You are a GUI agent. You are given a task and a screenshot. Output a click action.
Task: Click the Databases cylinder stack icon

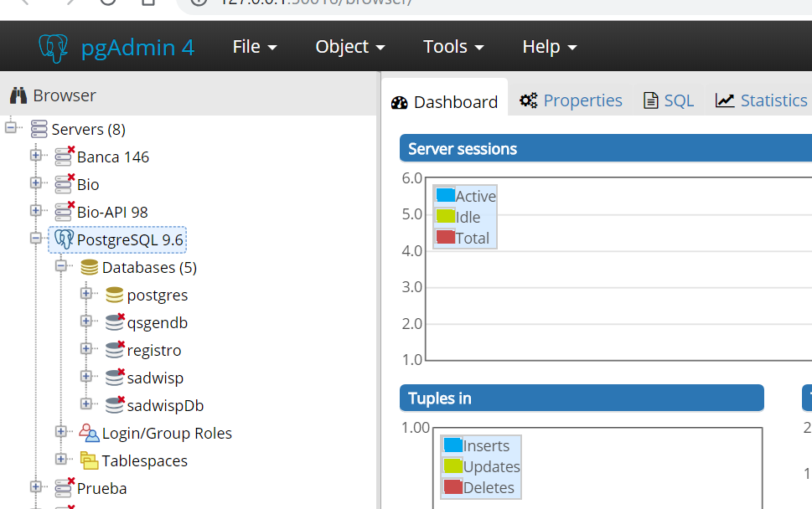[89, 267]
